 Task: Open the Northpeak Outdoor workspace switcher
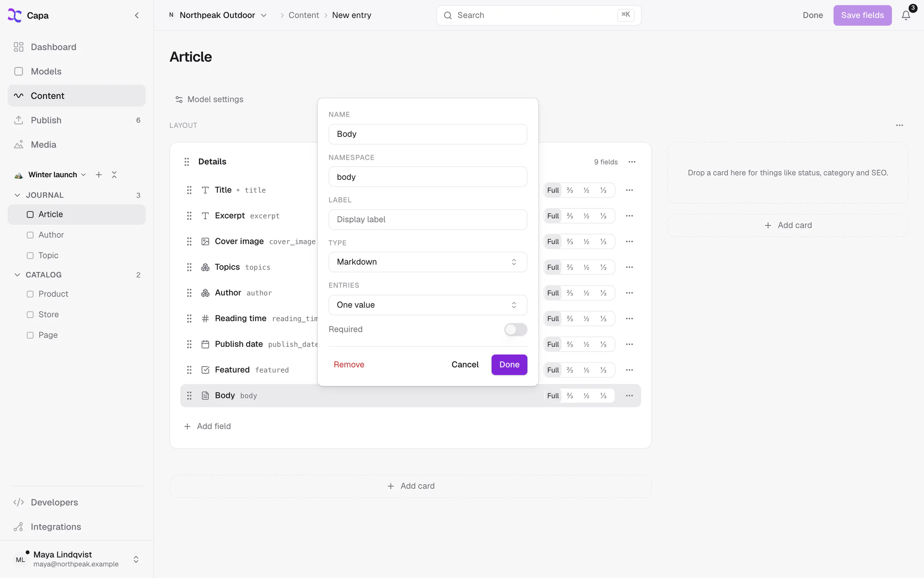point(218,15)
